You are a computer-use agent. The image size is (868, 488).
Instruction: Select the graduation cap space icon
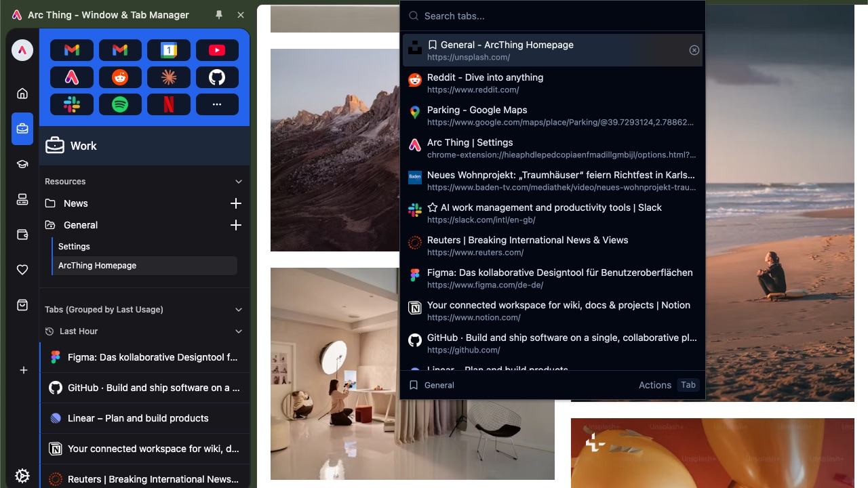22,164
